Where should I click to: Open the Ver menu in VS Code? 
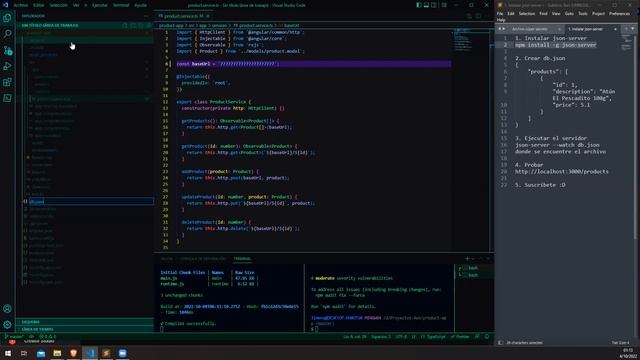[76, 5]
